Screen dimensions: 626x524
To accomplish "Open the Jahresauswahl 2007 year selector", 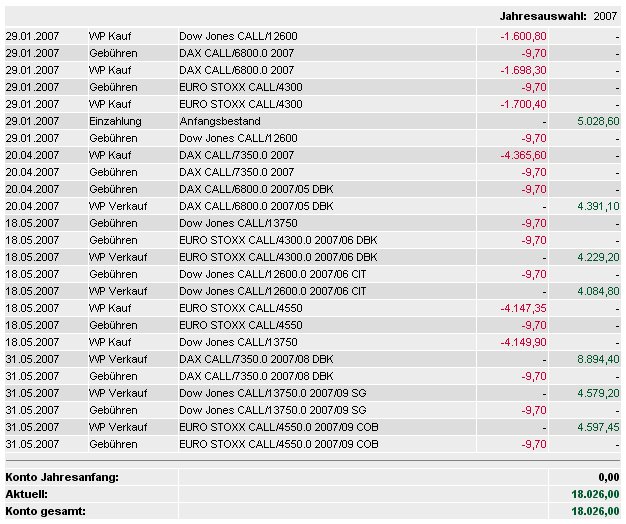I will click(605, 16).
